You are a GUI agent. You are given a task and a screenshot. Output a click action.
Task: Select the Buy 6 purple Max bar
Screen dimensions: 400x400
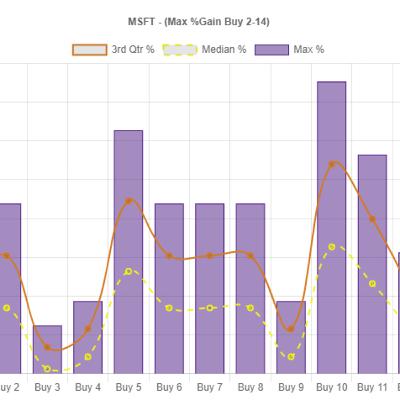point(169,288)
